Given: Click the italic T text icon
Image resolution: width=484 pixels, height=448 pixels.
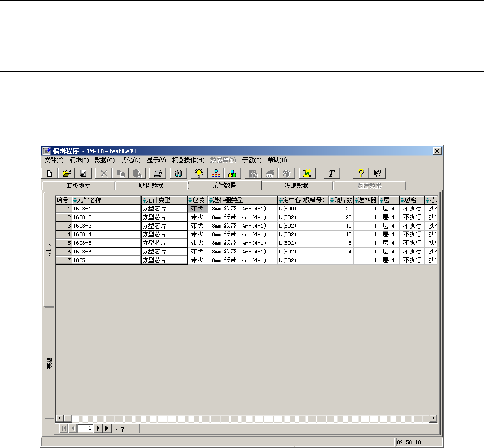Looking at the screenshot, I should pos(332,173).
